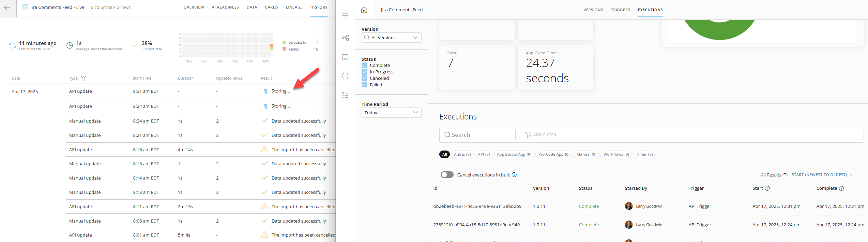Click the Storing status icon for 8:24 am API update

pos(265,106)
